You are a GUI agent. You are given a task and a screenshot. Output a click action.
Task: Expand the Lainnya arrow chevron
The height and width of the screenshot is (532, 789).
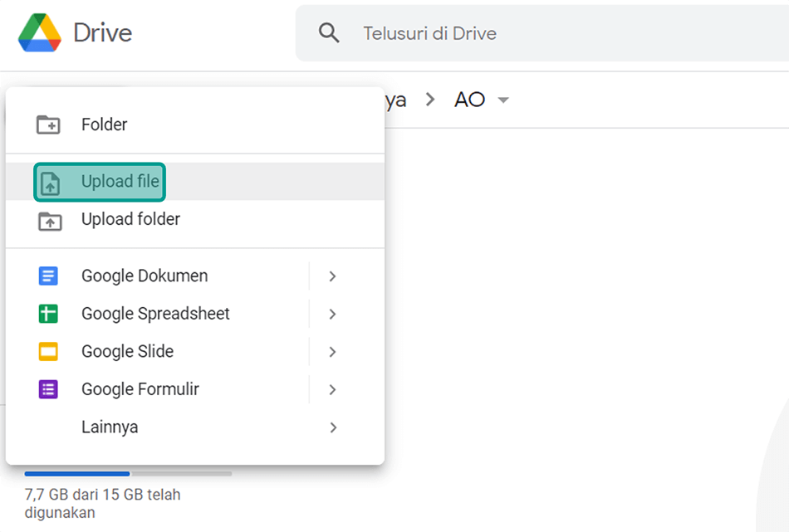(332, 427)
